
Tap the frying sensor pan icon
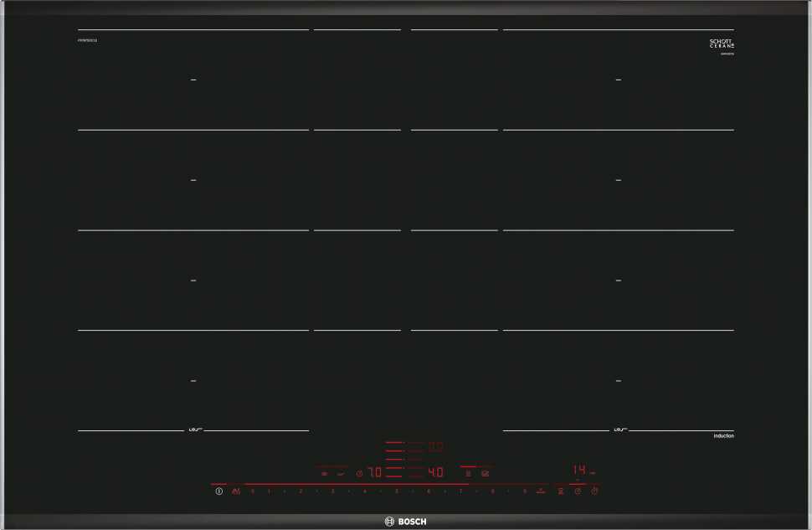pos(341,473)
